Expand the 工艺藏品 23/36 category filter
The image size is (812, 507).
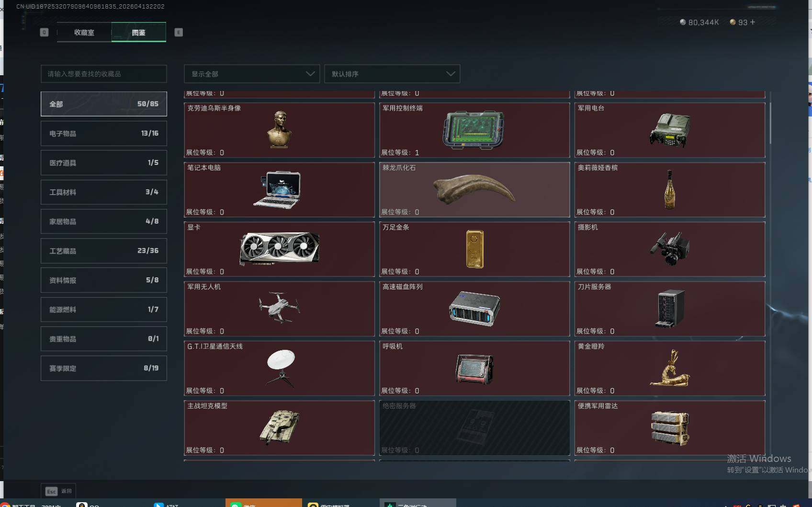(x=103, y=251)
